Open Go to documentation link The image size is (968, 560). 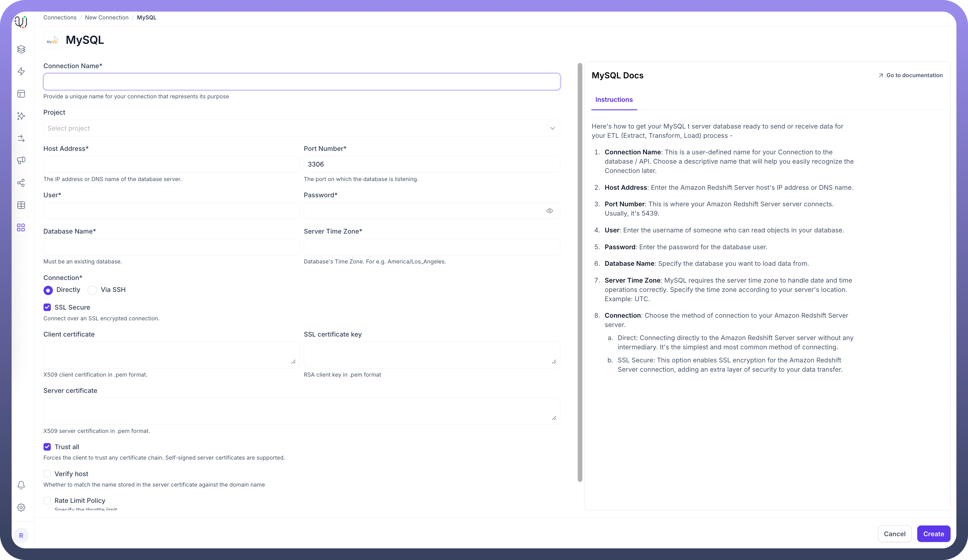click(910, 75)
